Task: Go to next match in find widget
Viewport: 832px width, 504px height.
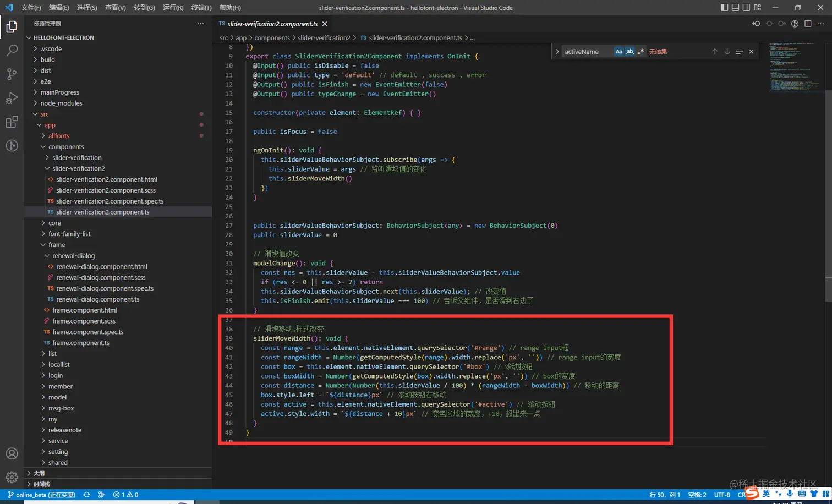Action: (x=727, y=52)
